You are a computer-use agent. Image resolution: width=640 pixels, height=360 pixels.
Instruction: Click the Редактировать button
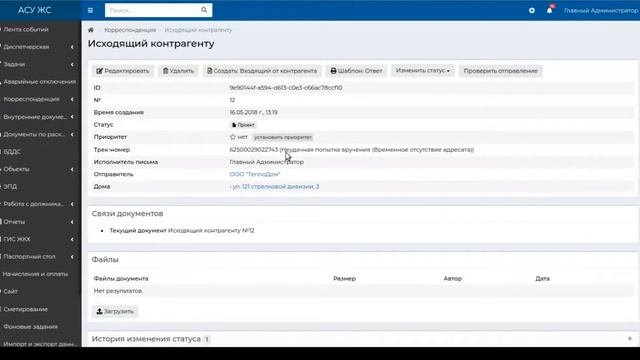click(x=123, y=71)
